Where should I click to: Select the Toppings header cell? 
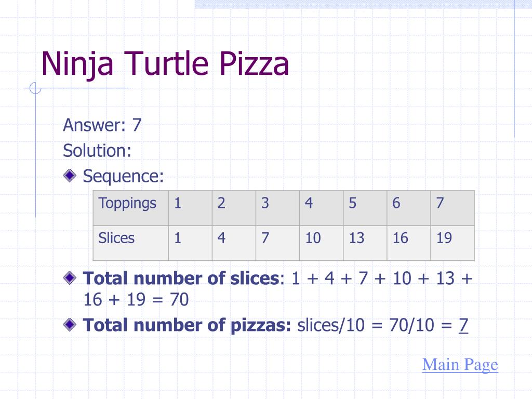(x=130, y=208)
